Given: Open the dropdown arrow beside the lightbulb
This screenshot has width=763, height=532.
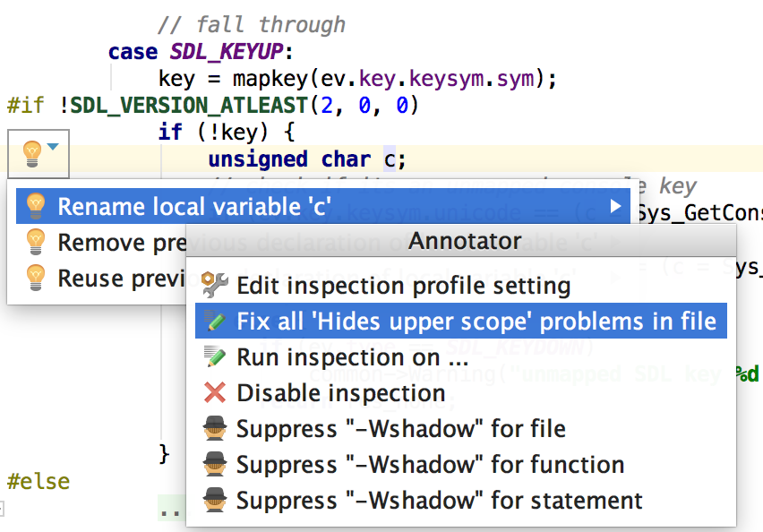Looking at the screenshot, I should pyautogui.click(x=54, y=147).
